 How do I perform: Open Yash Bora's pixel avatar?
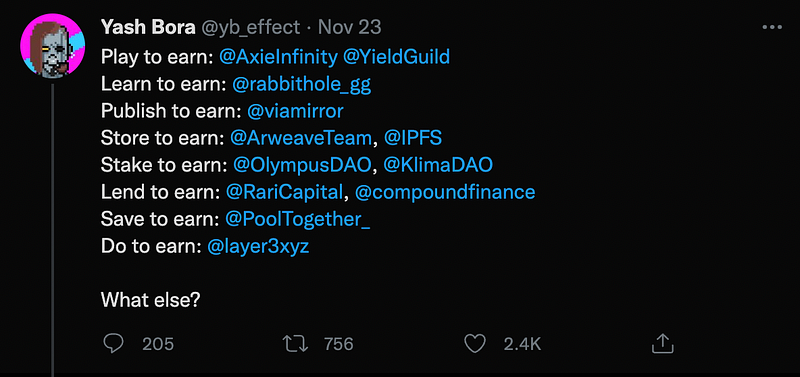click(x=54, y=46)
